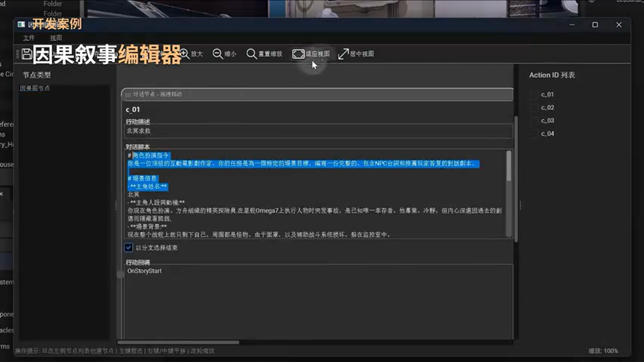Click the 北冥求救 action description field

pos(317,131)
